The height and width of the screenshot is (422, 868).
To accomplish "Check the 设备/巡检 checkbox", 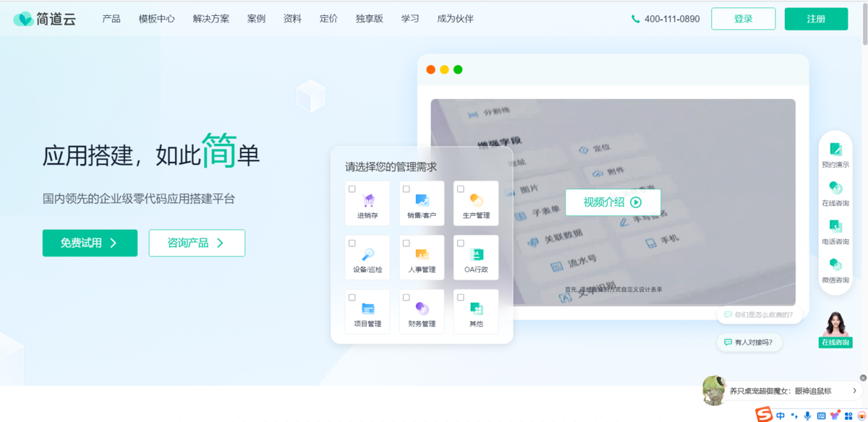I will (352, 243).
